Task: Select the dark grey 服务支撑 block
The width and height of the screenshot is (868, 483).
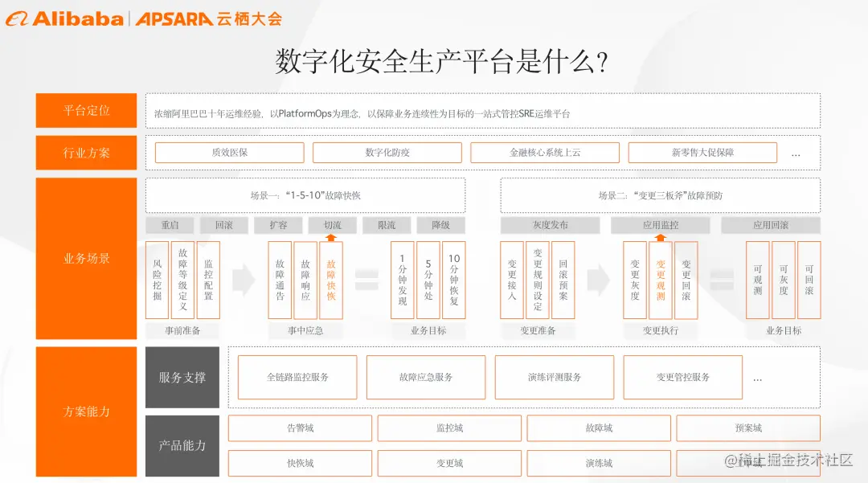Action: coord(182,378)
